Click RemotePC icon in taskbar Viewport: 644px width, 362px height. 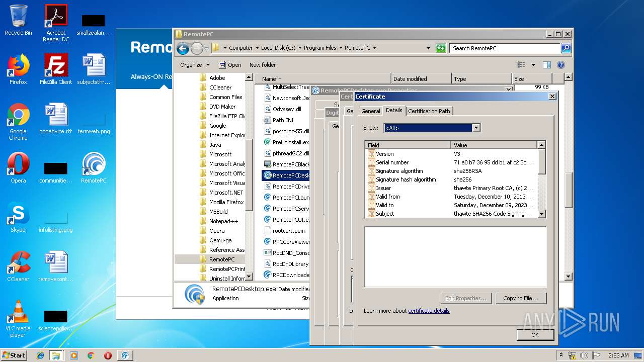coord(125,355)
